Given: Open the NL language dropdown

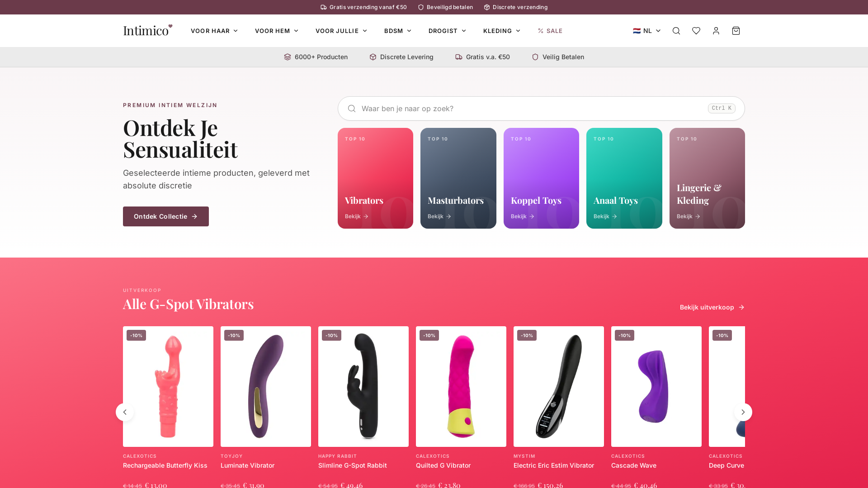Looking at the screenshot, I should tap(647, 31).
